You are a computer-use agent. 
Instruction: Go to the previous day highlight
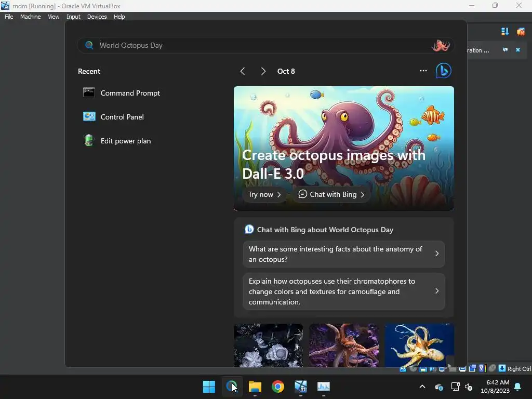click(x=243, y=71)
